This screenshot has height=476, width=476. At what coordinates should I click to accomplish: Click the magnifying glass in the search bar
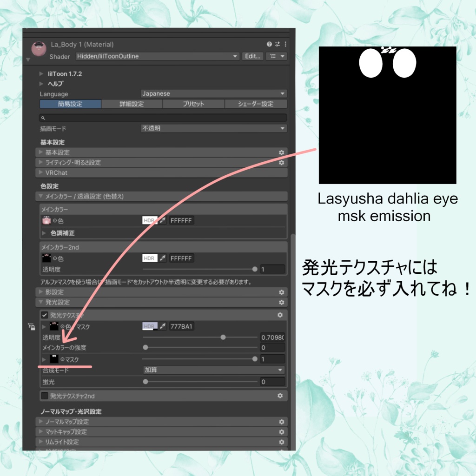point(44,118)
